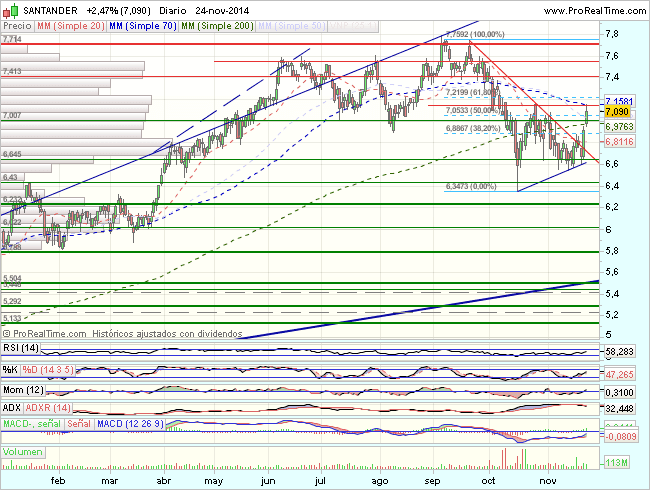Toggle the faded MM (Simple 50) label

pyautogui.click(x=291, y=26)
